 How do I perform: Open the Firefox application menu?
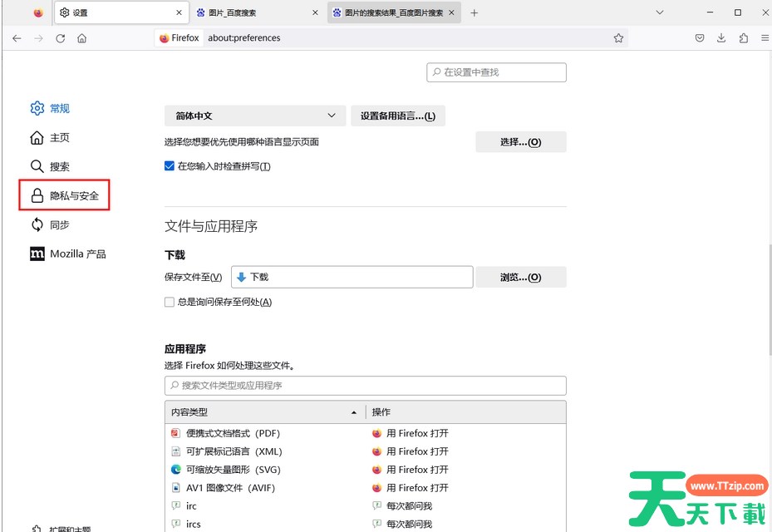(764, 38)
